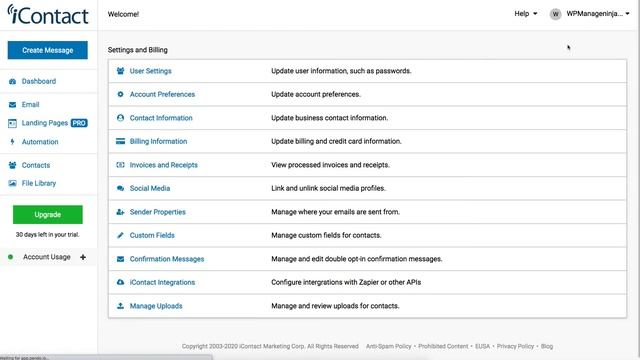The height and width of the screenshot is (360, 640).
Task: Open Contacts in the sidebar
Action: [x=36, y=165]
